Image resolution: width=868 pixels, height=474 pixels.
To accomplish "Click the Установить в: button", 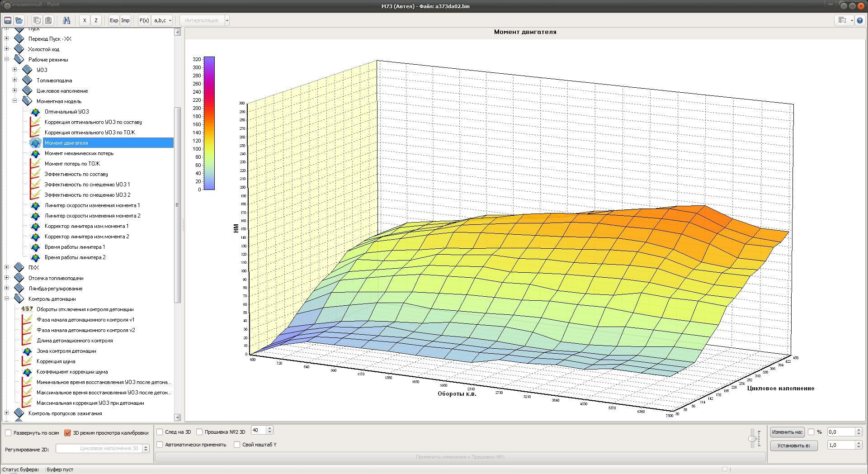I will tap(793, 446).
